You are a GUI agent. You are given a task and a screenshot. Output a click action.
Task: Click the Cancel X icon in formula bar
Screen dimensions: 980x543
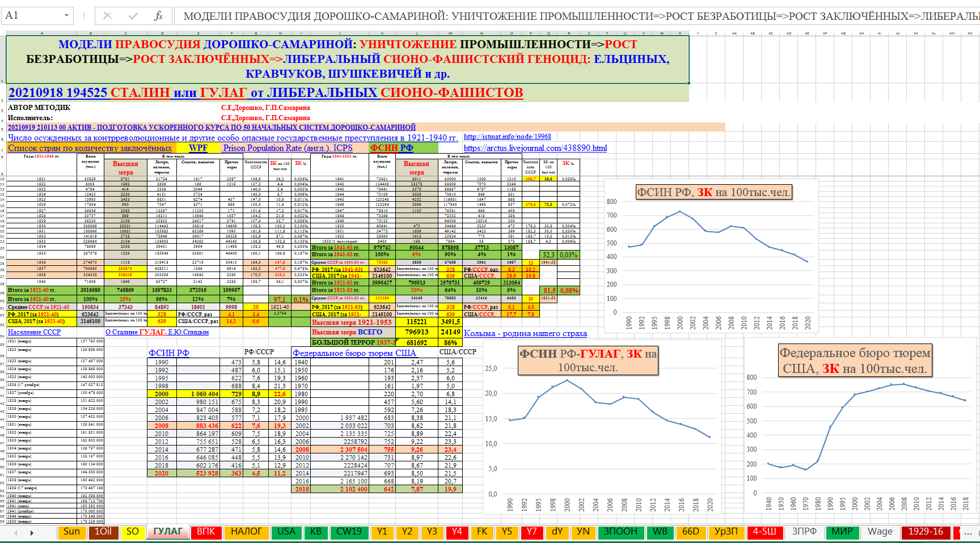107,16
